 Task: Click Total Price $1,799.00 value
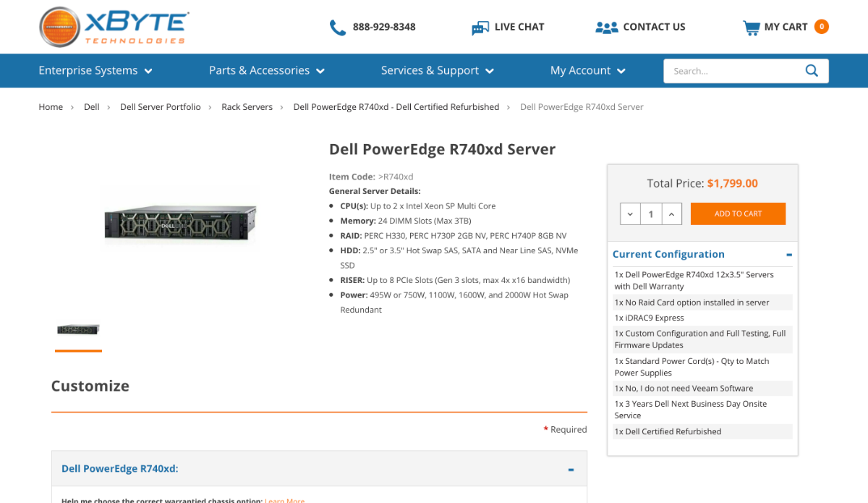733,184
